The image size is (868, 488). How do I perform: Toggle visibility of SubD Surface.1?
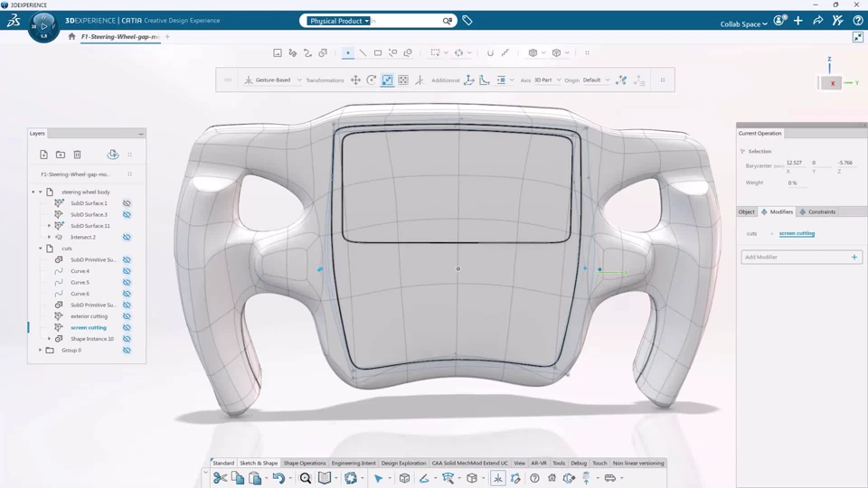tap(127, 203)
